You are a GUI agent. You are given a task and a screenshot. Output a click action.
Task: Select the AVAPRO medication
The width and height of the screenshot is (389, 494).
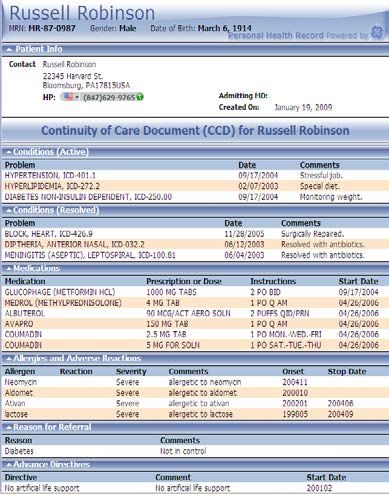(19, 324)
